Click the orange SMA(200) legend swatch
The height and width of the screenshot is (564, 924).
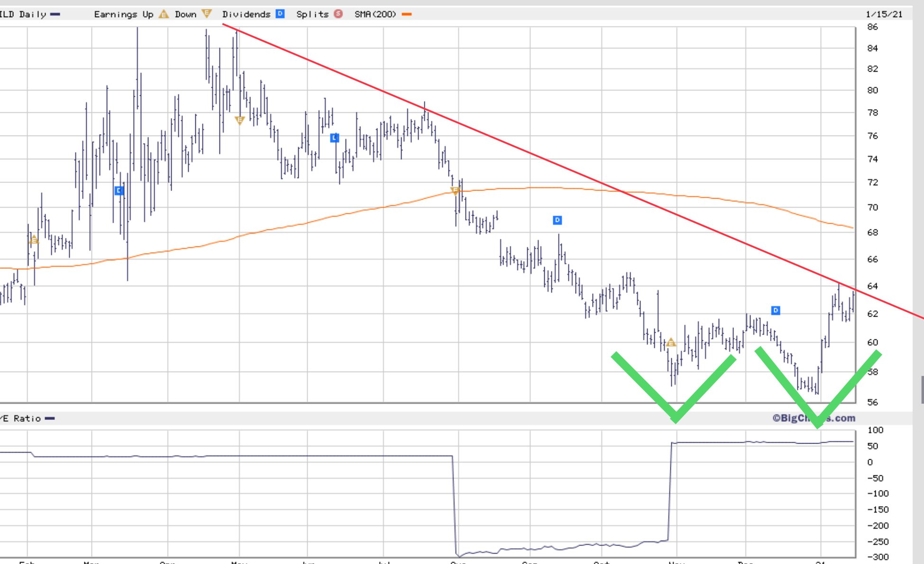point(407,14)
